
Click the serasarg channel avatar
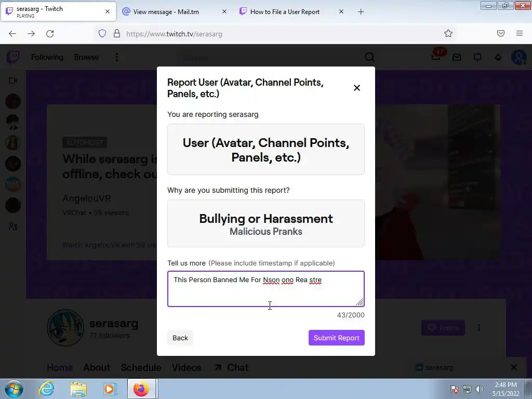coord(65,327)
